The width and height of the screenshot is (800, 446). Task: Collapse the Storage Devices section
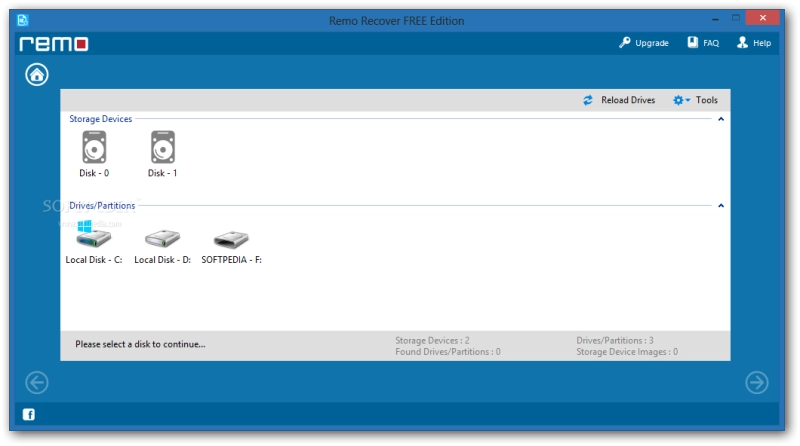721,119
